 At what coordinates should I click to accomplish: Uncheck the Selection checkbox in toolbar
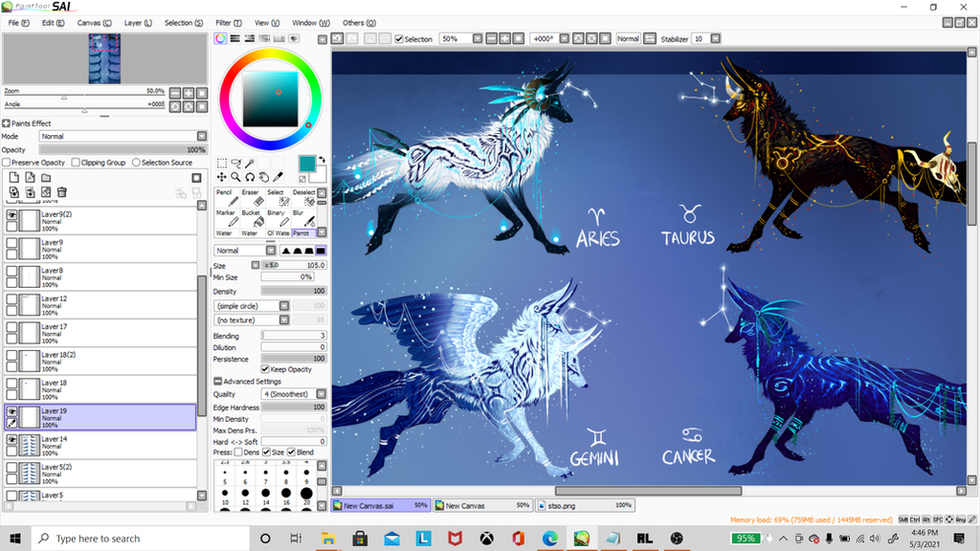click(x=399, y=38)
